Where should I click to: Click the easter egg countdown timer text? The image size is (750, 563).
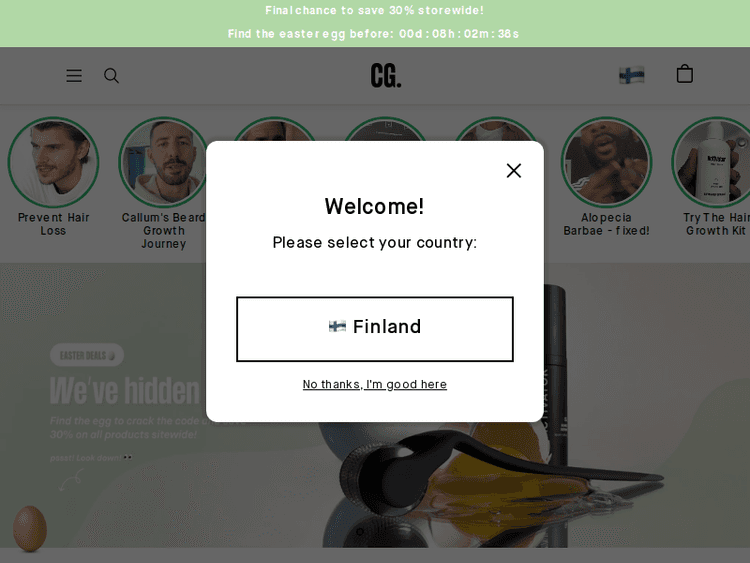(x=373, y=34)
